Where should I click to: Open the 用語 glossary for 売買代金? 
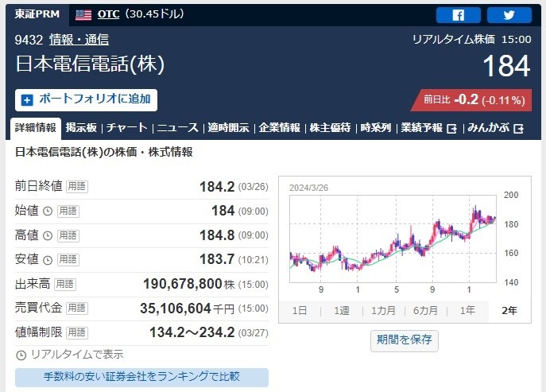coord(77,308)
